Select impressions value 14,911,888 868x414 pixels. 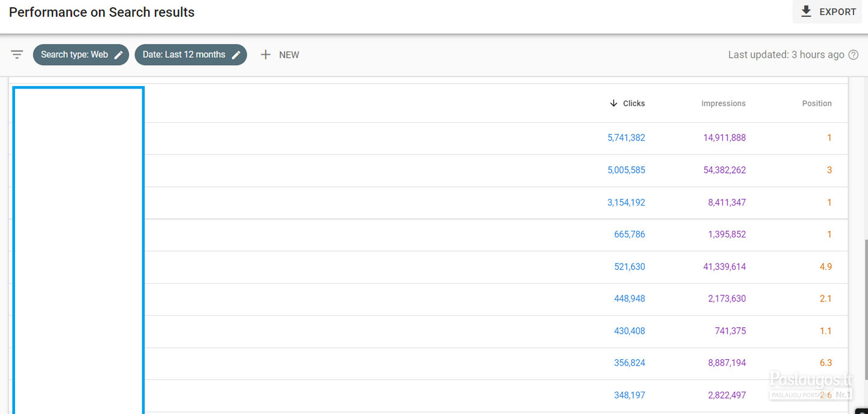(725, 138)
